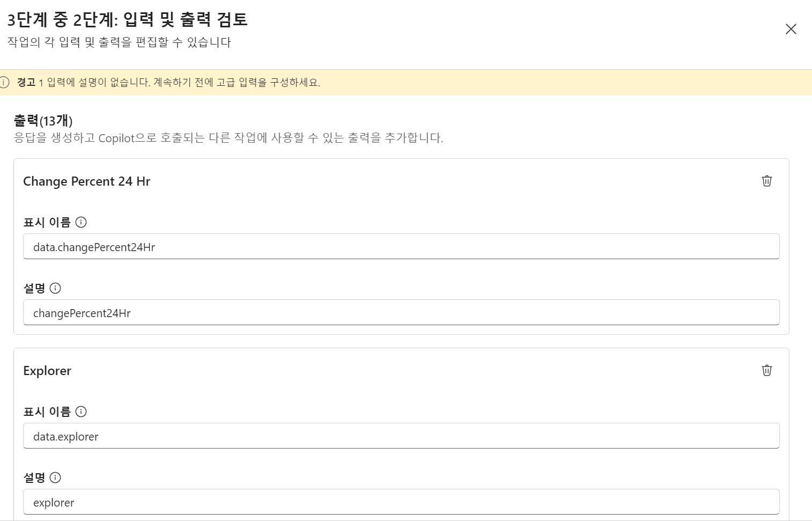Click the Copilot output description text

click(x=228, y=138)
